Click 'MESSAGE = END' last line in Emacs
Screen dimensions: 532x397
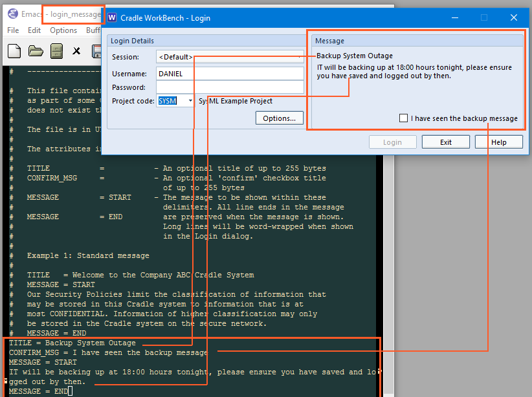click(38, 391)
